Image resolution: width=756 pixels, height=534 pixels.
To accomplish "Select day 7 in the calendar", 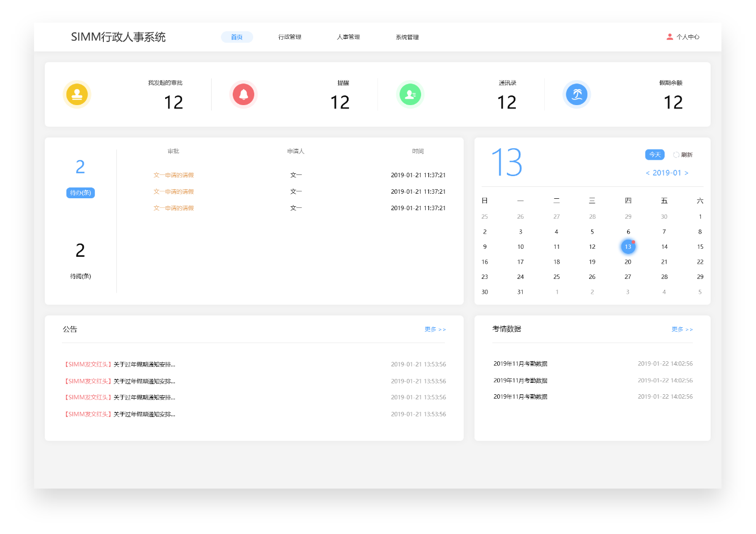I will (x=664, y=232).
